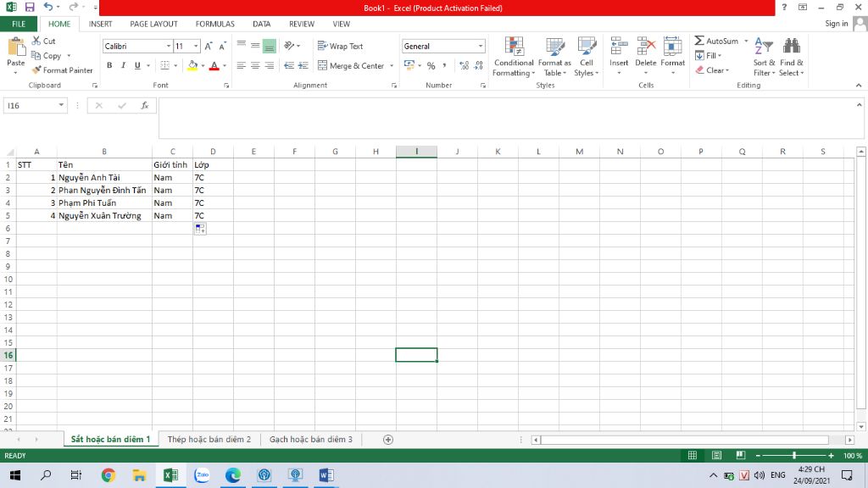868x488 pixels.
Task: Click the Paste icon
Action: coord(16,47)
